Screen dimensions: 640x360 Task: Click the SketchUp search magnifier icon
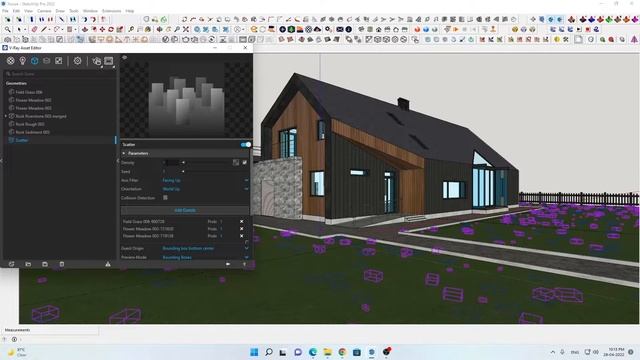8,29
